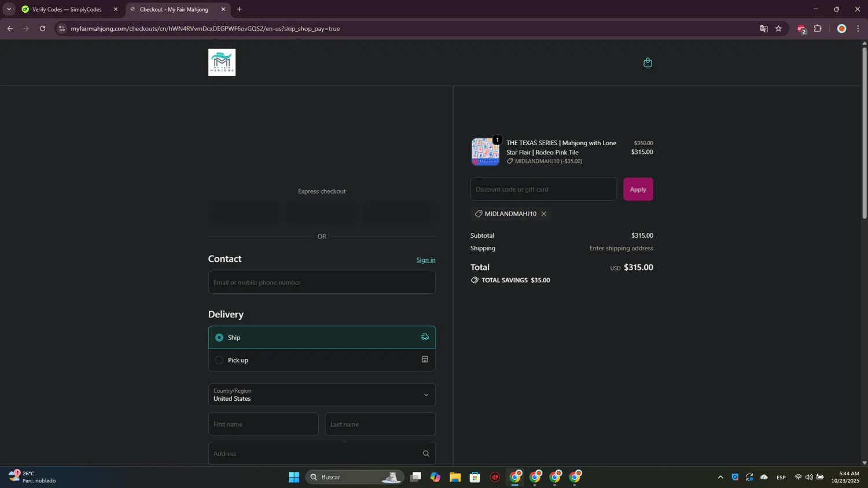
Task: Click the truck icon in Ship row
Action: click(x=425, y=337)
